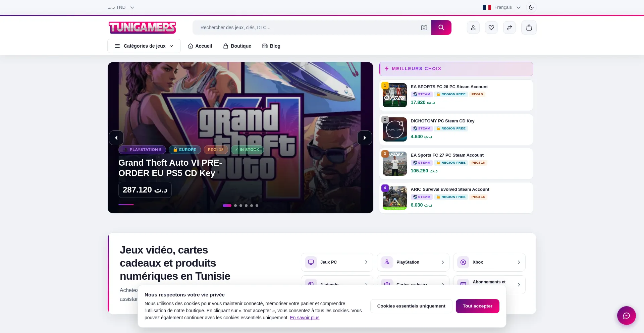Click the EA FC 26 thumbnail
The width and height of the screenshot is (644, 333).
[395, 95]
